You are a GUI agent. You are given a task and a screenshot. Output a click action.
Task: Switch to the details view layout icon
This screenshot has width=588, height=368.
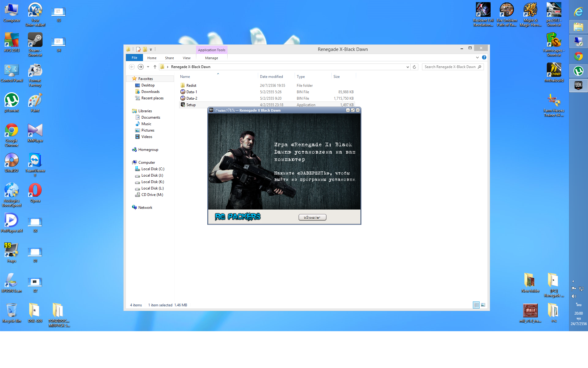coord(476,305)
